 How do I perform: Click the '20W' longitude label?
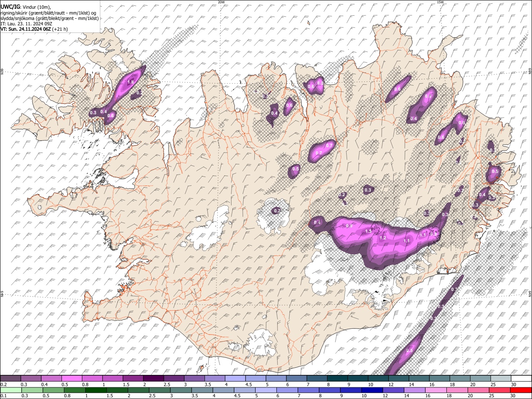[221, 2]
